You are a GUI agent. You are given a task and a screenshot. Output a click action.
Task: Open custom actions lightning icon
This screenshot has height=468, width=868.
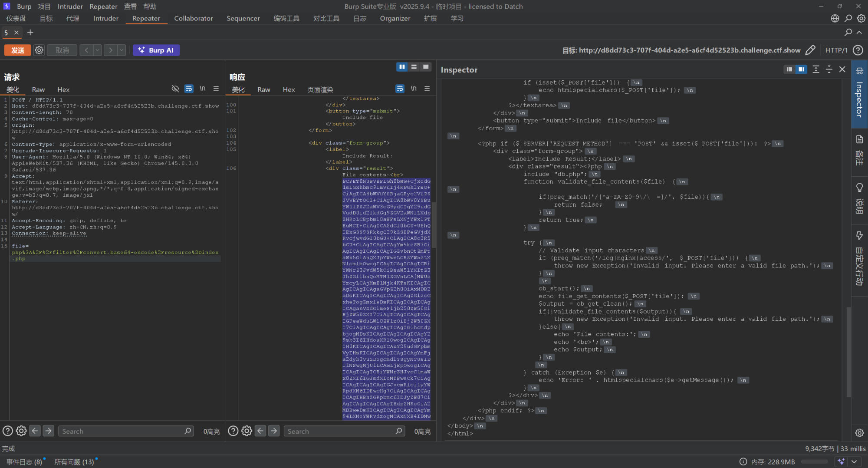click(x=859, y=236)
